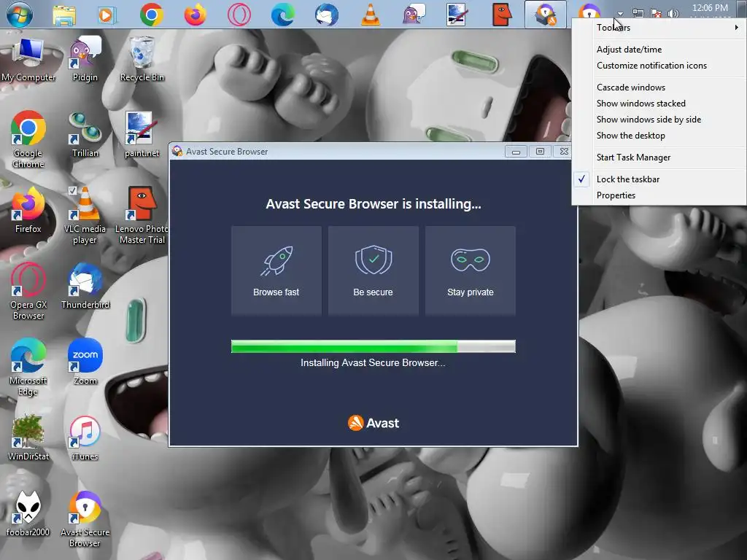Select the Thunderbird desktop shortcut
The height and width of the screenshot is (560, 747).
coord(85,287)
